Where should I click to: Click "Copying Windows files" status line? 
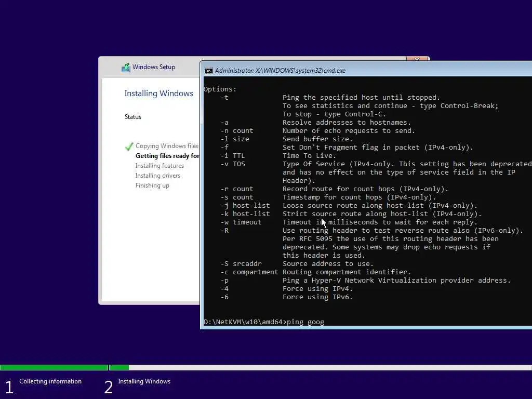point(167,146)
